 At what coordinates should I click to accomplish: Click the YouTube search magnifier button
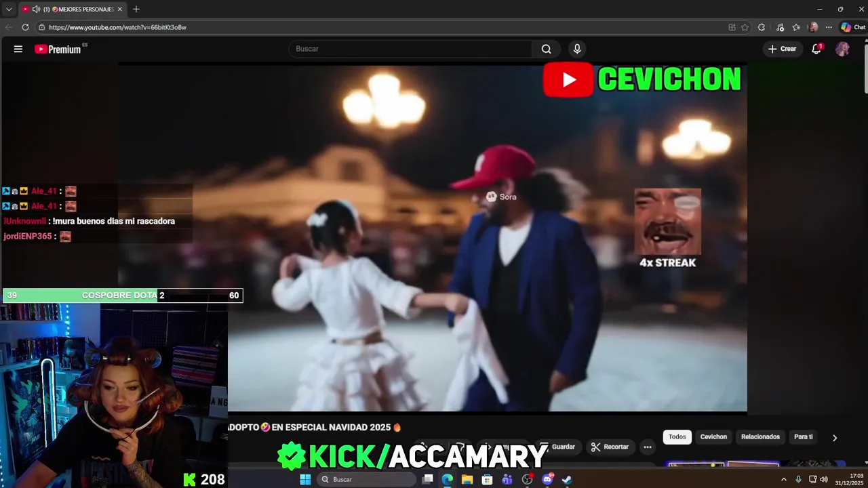point(546,49)
